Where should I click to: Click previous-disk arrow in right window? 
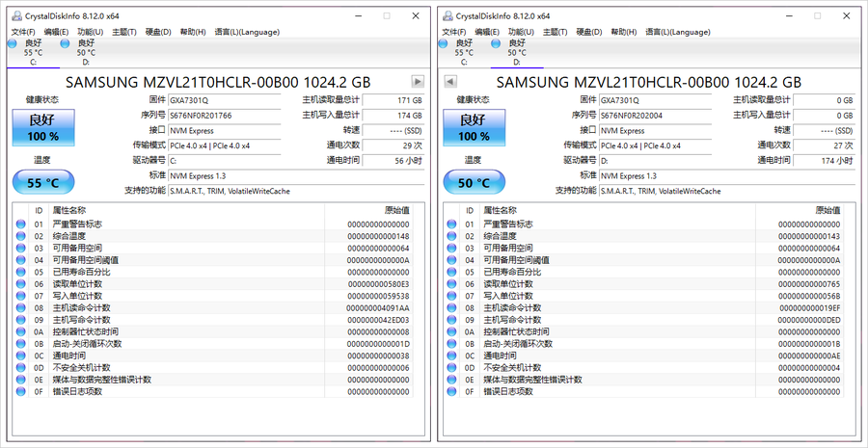[x=449, y=82]
